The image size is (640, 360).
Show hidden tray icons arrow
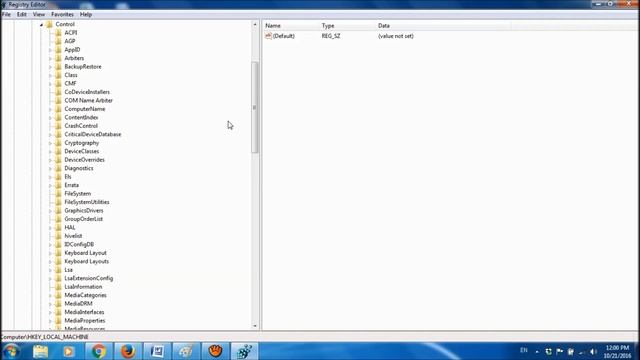click(537, 351)
